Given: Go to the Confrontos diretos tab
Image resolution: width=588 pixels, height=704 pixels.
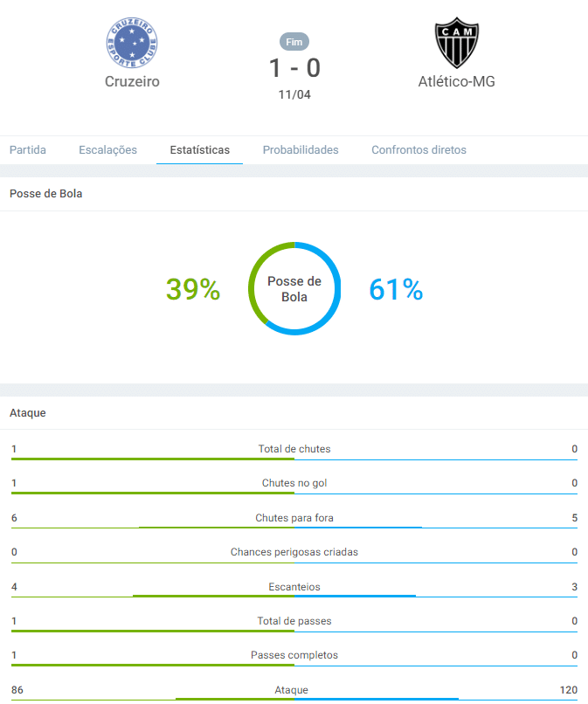Looking at the screenshot, I should tap(419, 150).
